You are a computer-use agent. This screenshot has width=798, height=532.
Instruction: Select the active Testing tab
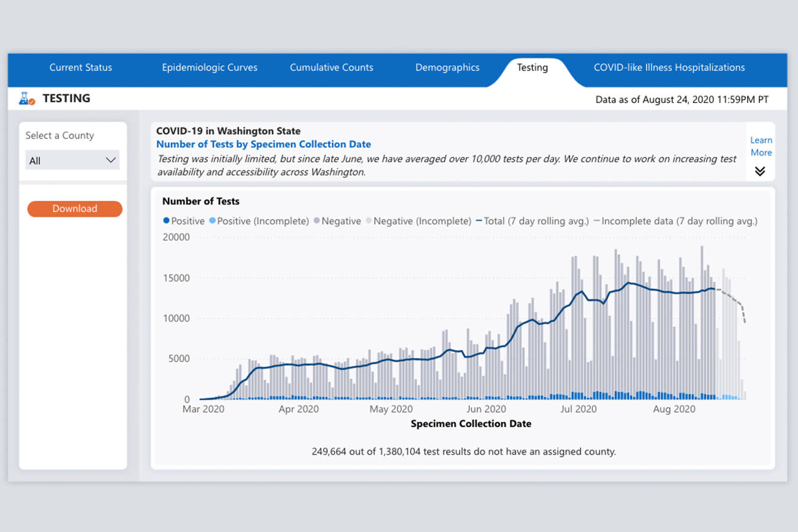(532, 67)
